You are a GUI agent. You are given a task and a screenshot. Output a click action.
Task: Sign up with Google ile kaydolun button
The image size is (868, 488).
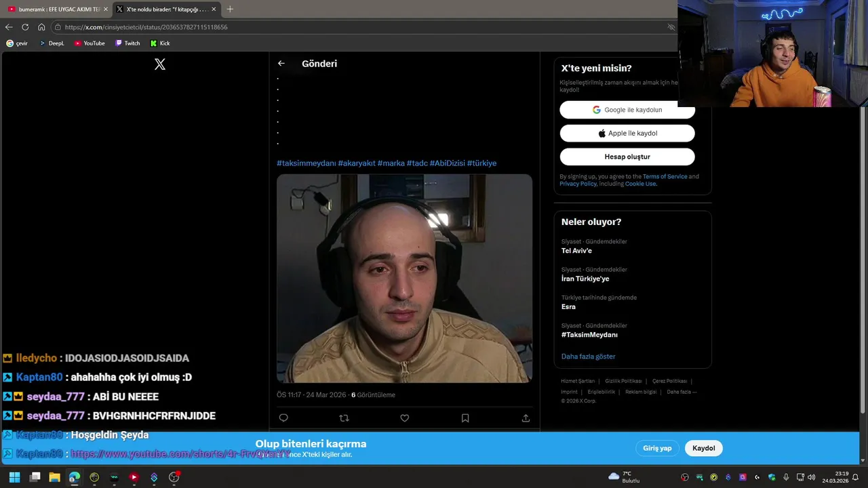click(627, 110)
